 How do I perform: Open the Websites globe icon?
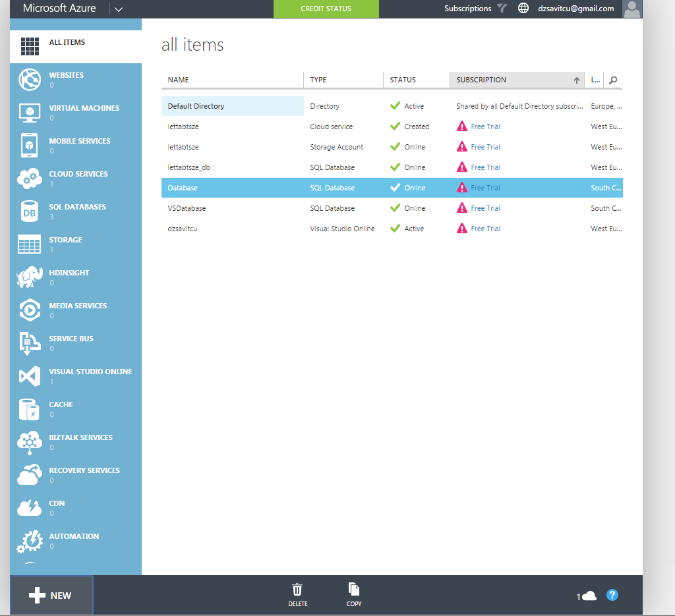[30, 80]
